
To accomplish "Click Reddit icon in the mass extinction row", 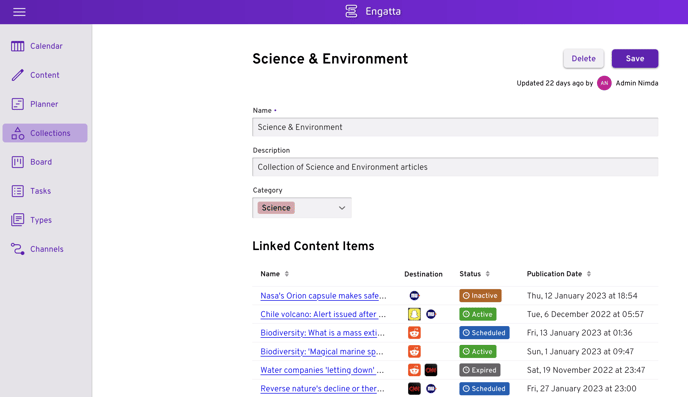I will point(414,333).
